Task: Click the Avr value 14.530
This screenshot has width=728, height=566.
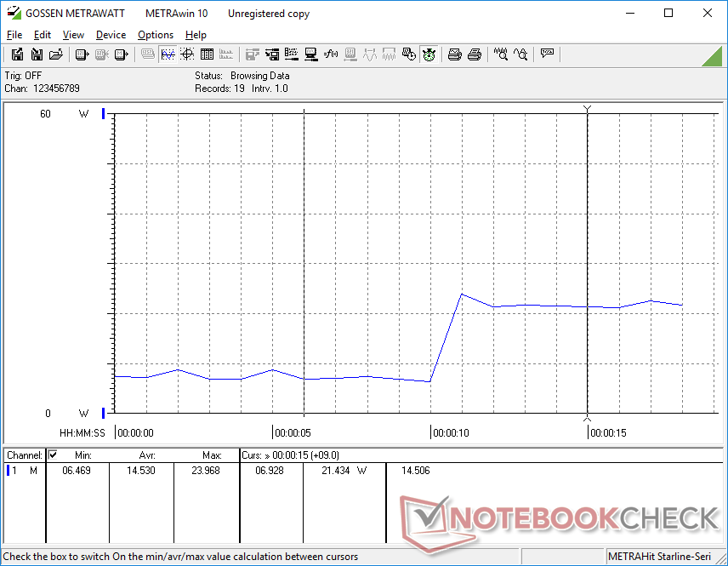Action: (x=141, y=471)
